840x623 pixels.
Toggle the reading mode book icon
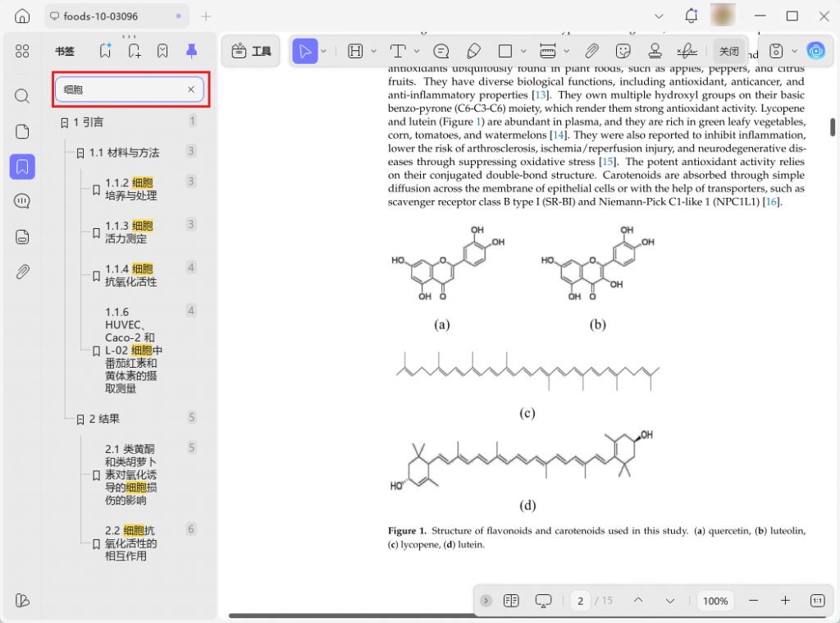[x=511, y=601]
